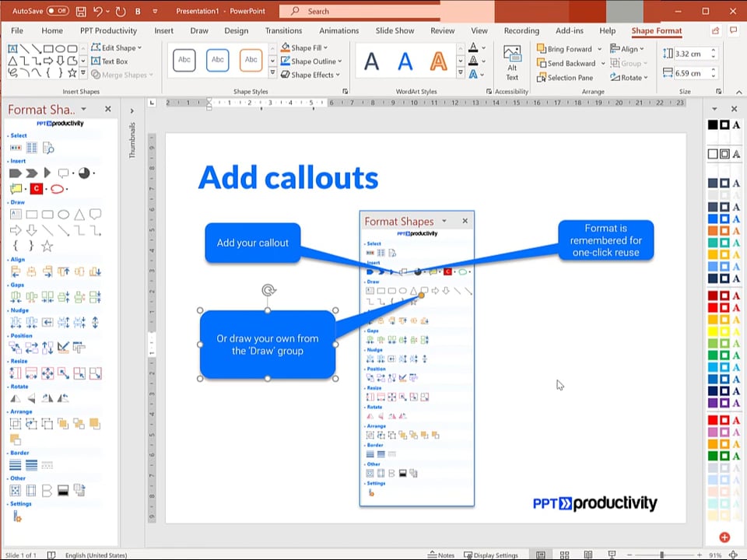Click the Notes button in status bar
747x560 pixels.
pos(441,555)
